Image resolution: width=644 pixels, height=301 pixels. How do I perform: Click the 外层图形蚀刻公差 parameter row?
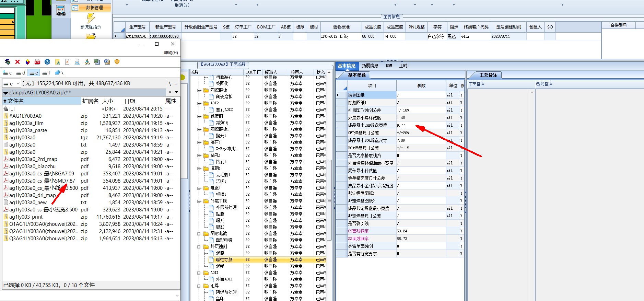400,110
